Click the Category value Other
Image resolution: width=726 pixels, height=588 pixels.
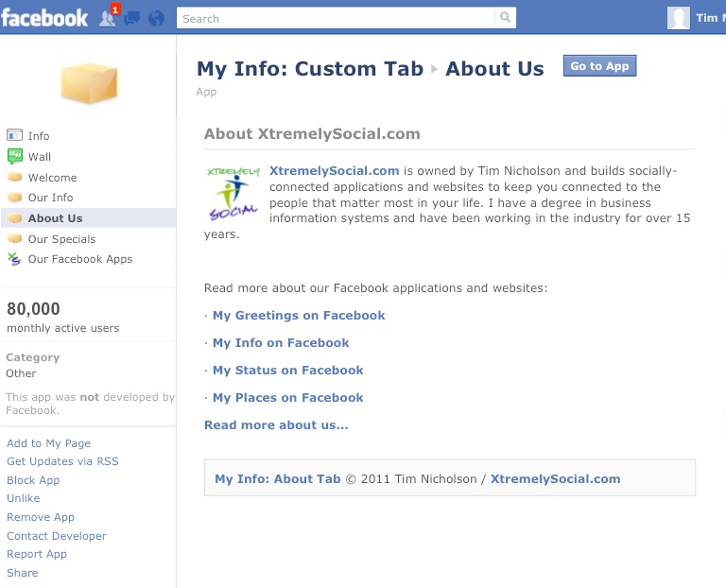21,373
